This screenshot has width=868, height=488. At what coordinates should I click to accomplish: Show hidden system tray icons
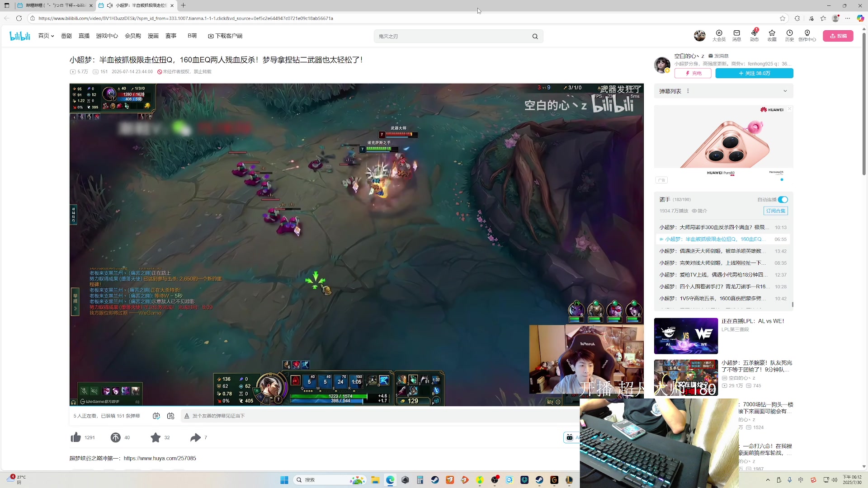click(768, 480)
